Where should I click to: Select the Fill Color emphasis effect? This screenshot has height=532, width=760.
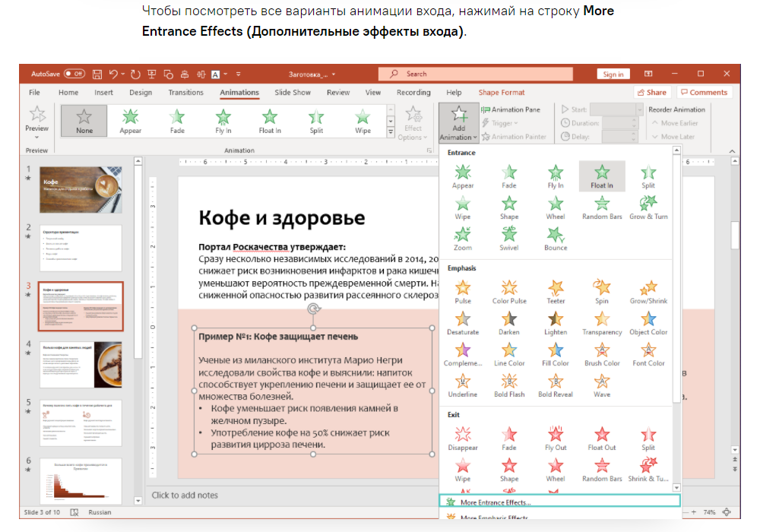click(x=556, y=353)
